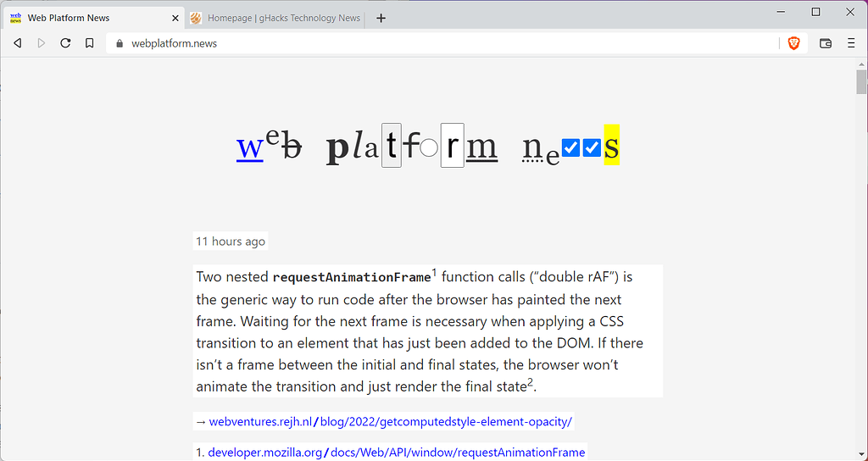Screen dimensions: 868x461
Task: Click the dotted-underlined 'n' abbreviation
Action: point(532,147)
